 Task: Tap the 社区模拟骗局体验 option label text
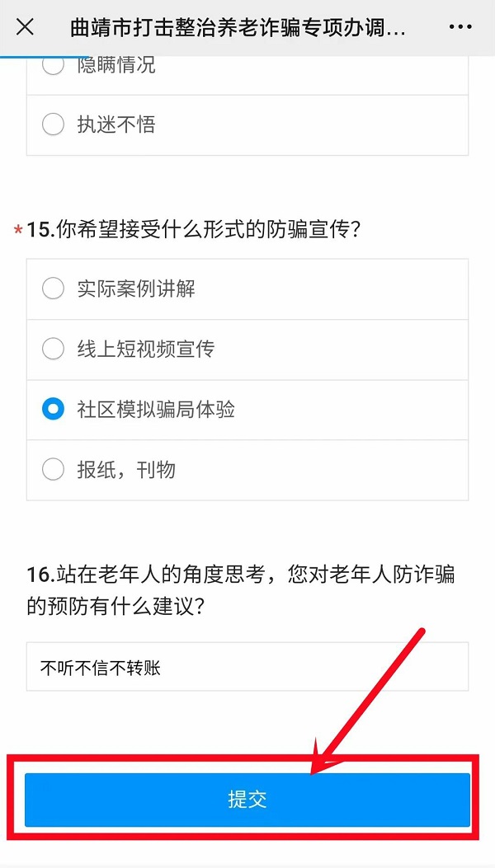(156, 409)
